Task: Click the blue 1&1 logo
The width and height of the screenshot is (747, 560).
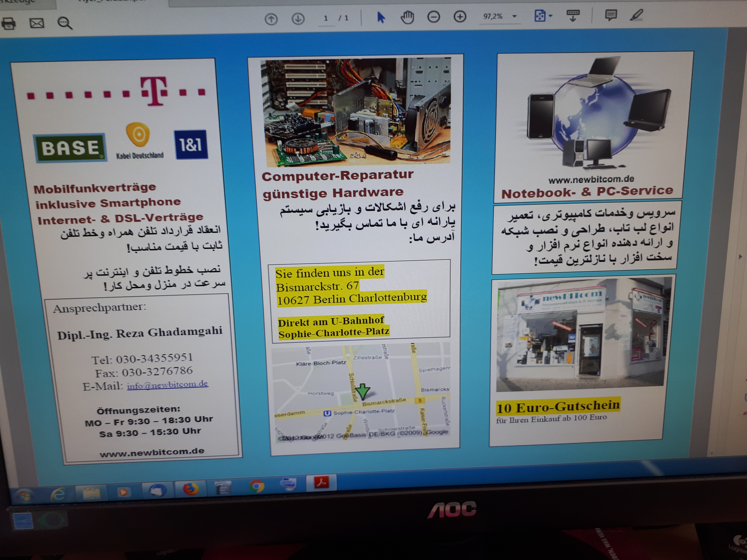Action: coord(191,145)
